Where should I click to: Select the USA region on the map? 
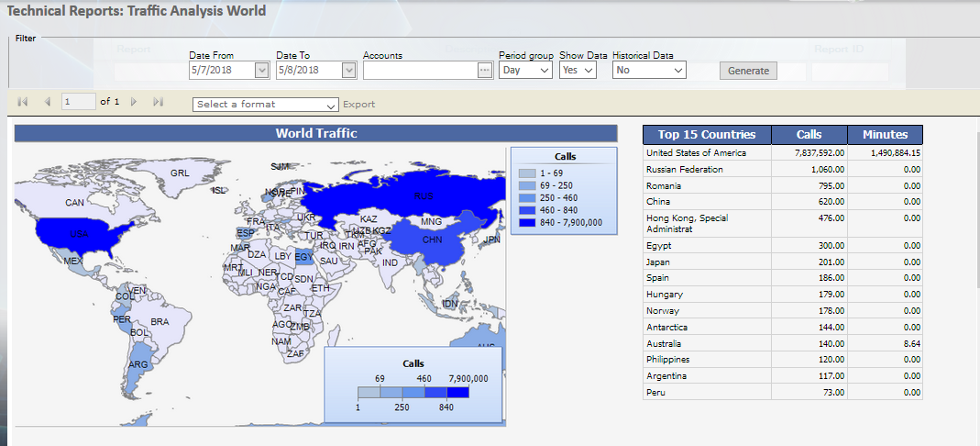pyautogui.click(x=81, y=233)
